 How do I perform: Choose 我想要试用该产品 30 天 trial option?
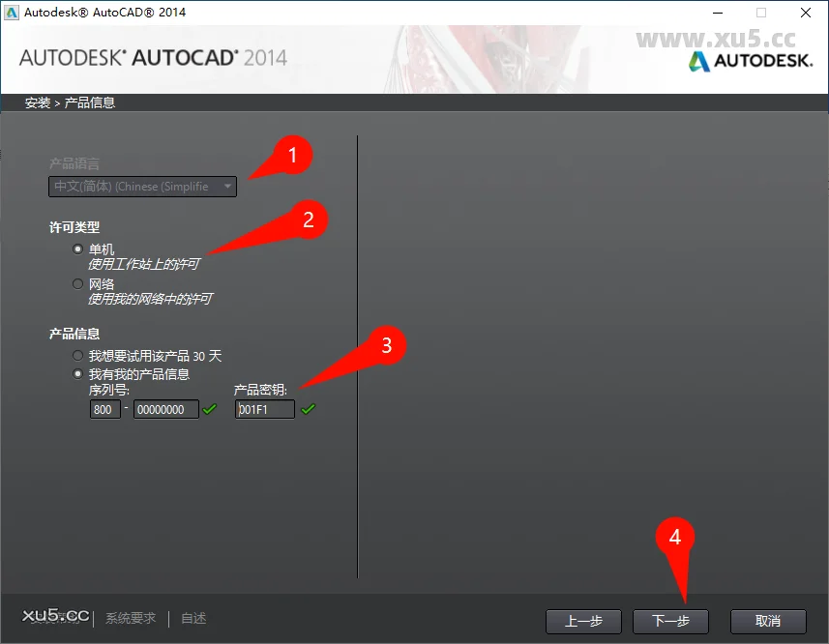tap(78, 356)
